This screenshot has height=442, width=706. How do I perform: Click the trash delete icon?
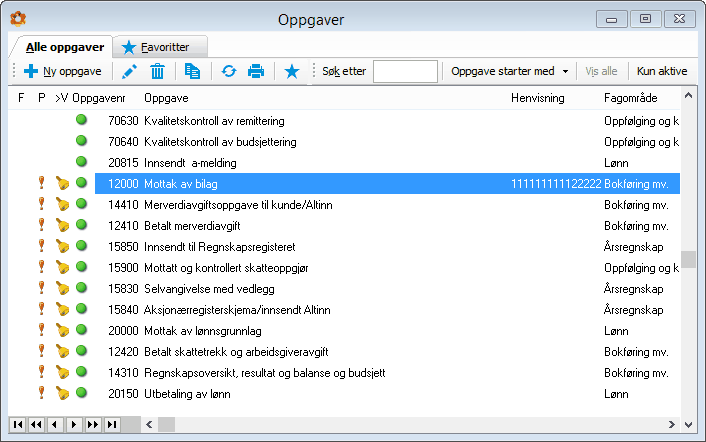(x=157, y=71)
